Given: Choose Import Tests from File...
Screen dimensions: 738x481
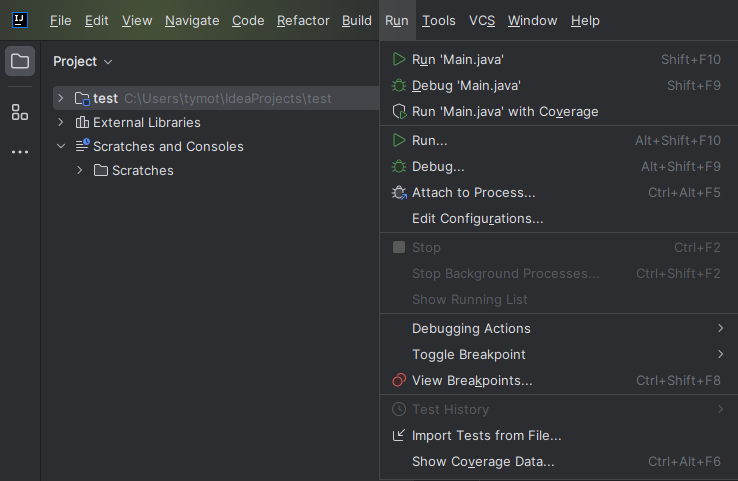Looking at the screenshot, I should 559,435.
